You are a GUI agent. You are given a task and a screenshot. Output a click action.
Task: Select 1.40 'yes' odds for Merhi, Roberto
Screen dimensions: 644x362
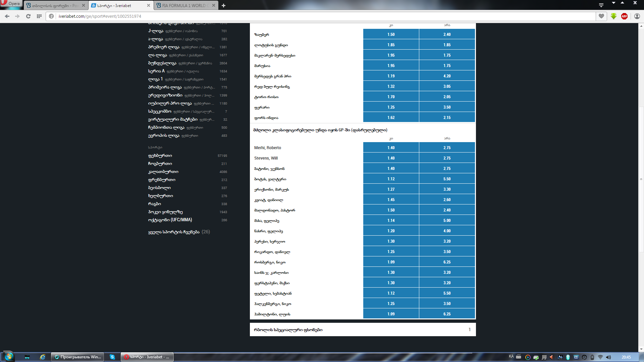coord(391,147)
